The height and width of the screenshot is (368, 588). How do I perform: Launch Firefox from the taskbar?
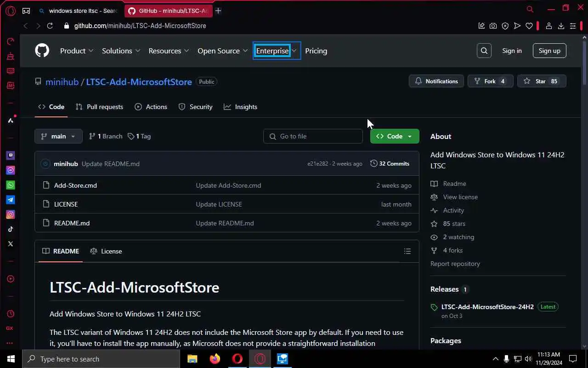click(x=215, y=359)
